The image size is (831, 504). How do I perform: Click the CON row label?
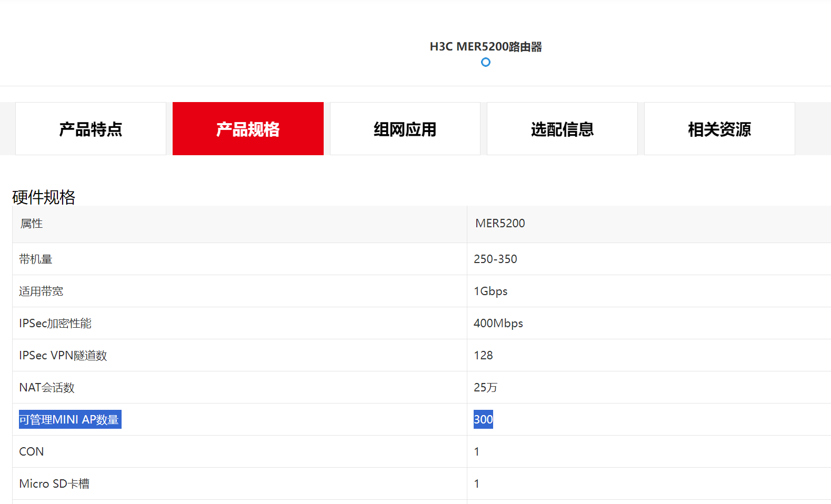pos(32,452)
